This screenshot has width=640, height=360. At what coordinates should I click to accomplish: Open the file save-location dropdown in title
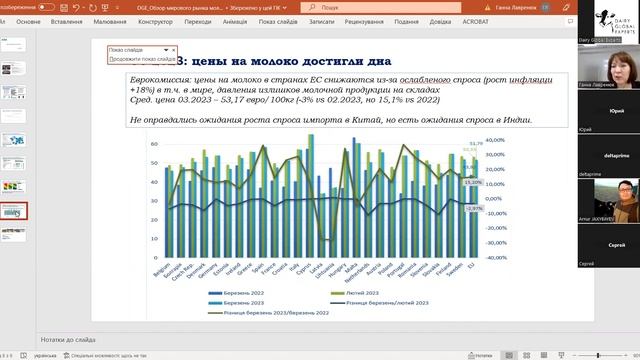coord(284,7)
